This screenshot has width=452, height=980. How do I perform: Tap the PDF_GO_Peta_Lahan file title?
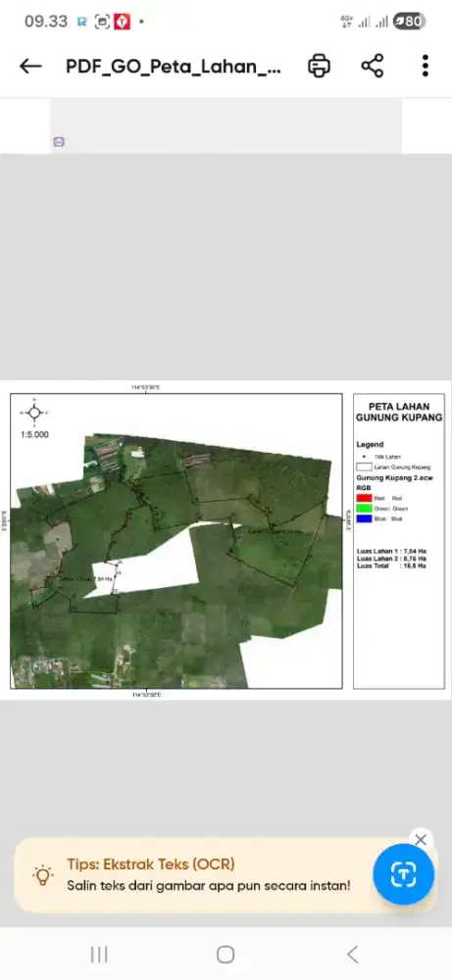[x=174, y=67]
